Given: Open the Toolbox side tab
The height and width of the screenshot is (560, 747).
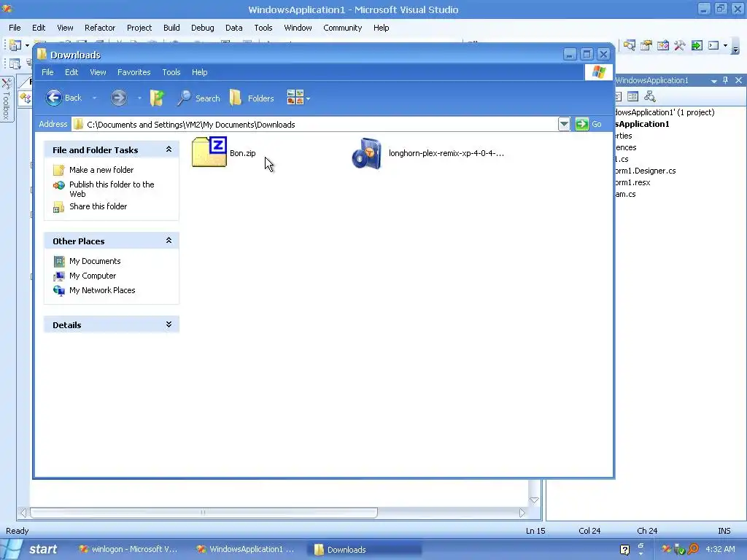Looking at the screenshot, I should point(6,100).
